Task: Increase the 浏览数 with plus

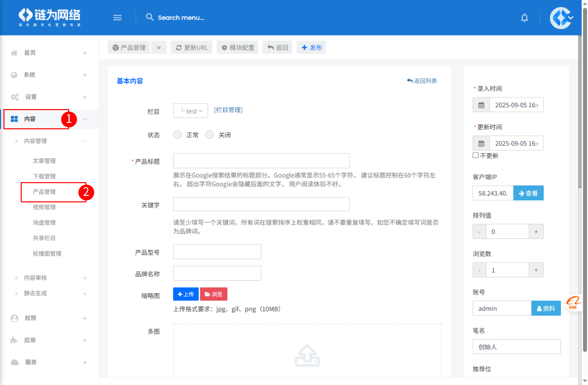Action: click(x=536, y=270)
